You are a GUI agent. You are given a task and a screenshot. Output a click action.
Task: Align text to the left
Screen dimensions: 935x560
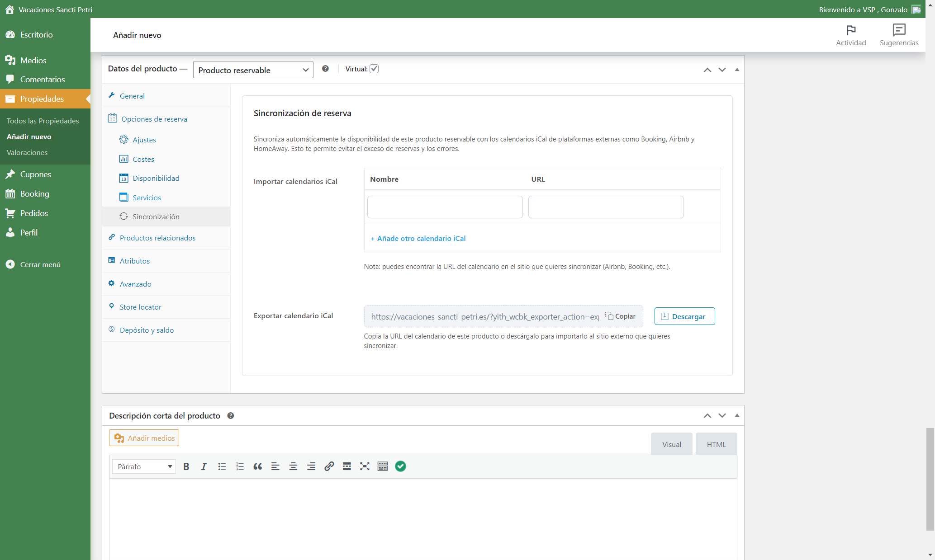tap(275, 466)
